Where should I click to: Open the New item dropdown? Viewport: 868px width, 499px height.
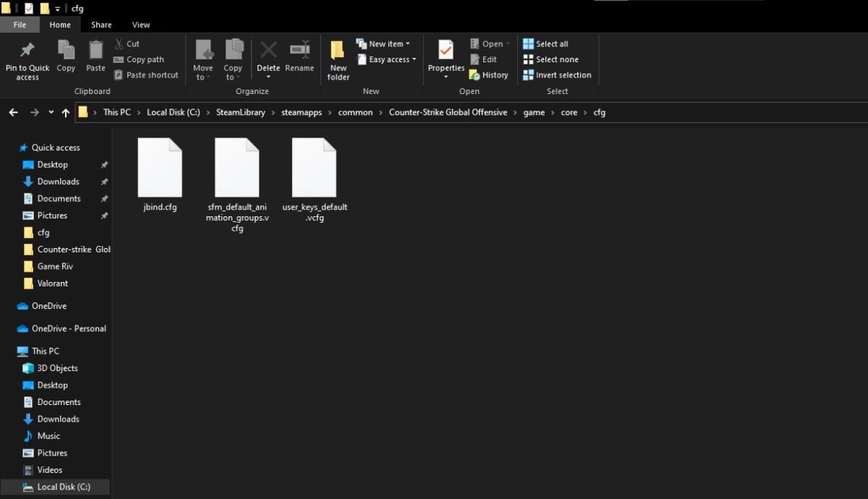tap(383, 44)
